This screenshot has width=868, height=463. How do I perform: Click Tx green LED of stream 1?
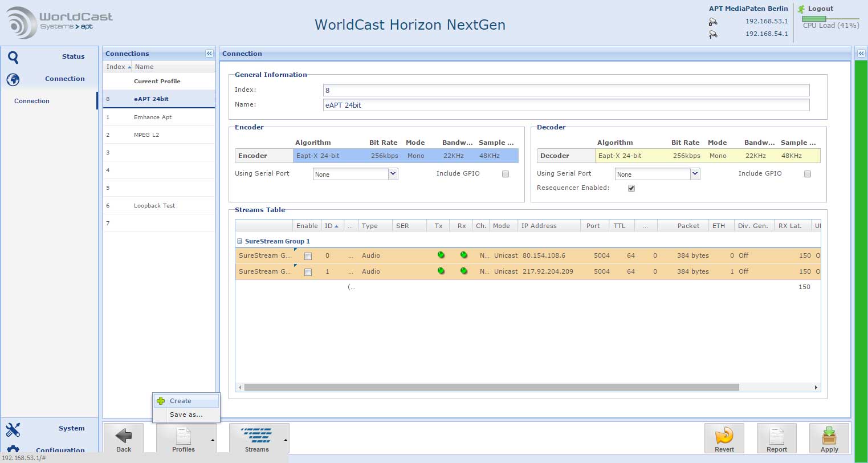click(441, 271)
